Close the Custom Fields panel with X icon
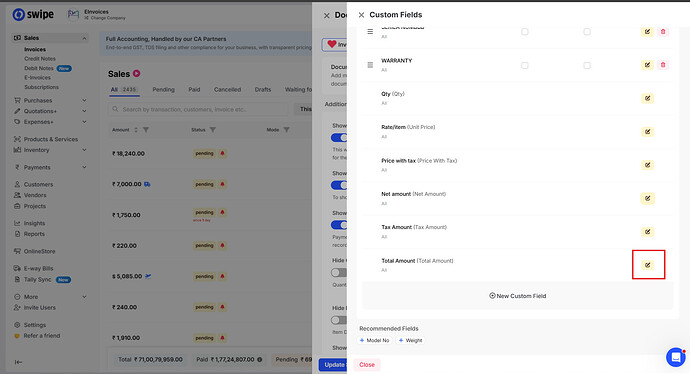This screenshot has height=374, width=690. coord(361,15)
